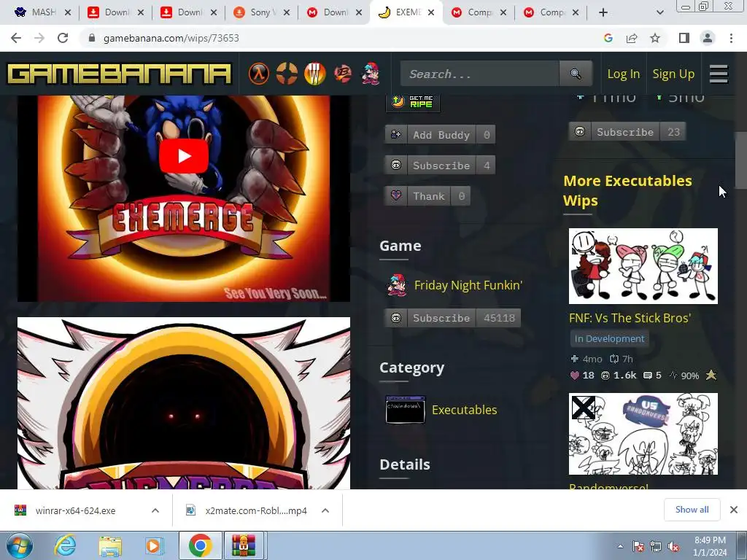Click the Subscribe button showing 23
747x560 pixels.
pos(627,132)
